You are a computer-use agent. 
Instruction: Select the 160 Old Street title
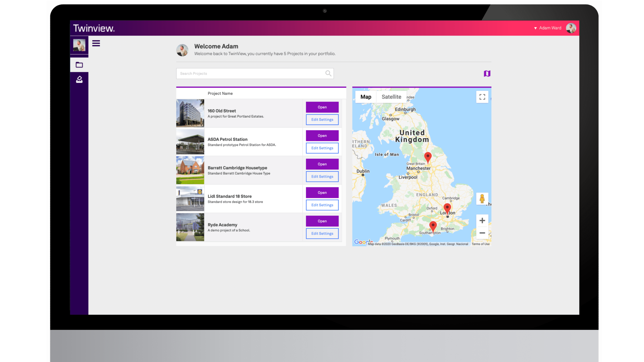pos(221,111)
